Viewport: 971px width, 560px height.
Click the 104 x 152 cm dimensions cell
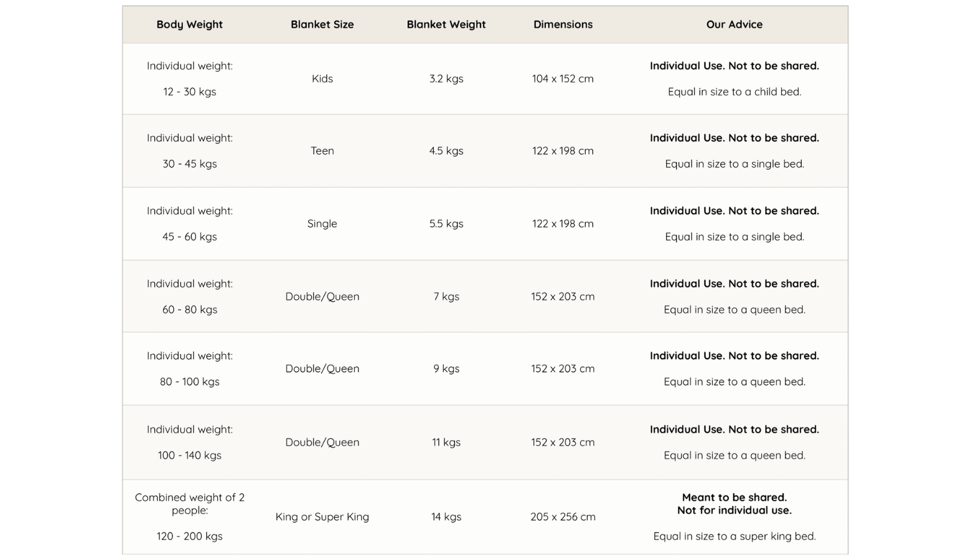[563, 78]
